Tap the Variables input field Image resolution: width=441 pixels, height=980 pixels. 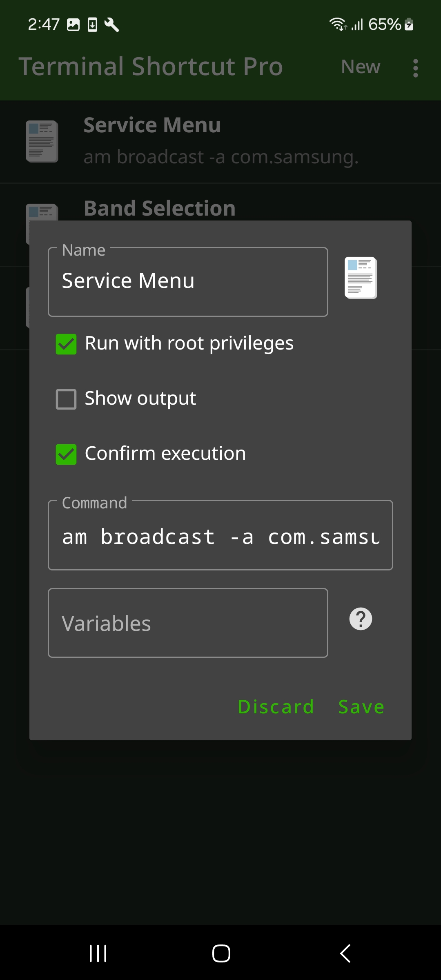188,623
